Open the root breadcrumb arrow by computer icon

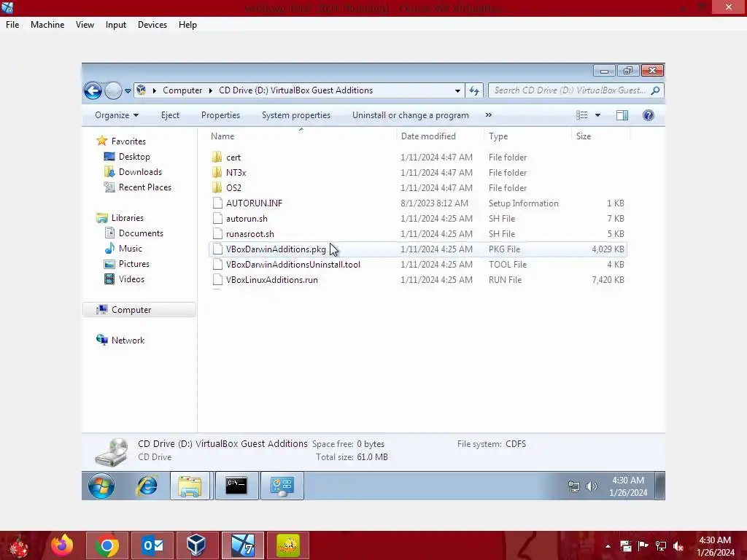pyautogui.click(x=154, y=90)
